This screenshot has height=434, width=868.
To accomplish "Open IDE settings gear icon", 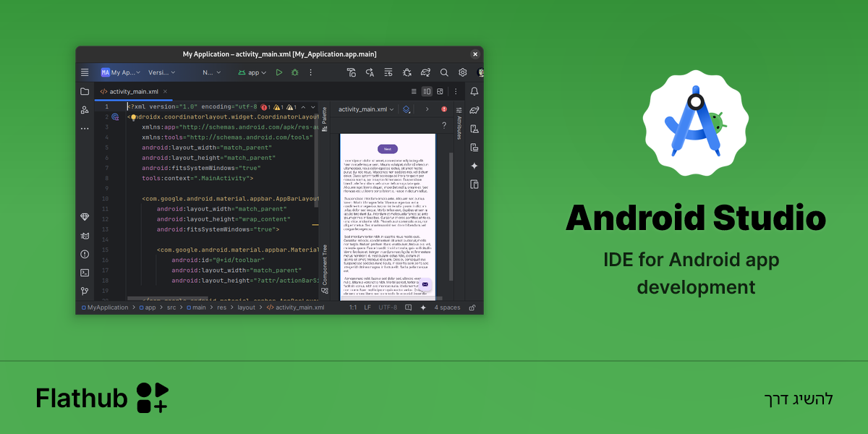I will coord(463,72).
